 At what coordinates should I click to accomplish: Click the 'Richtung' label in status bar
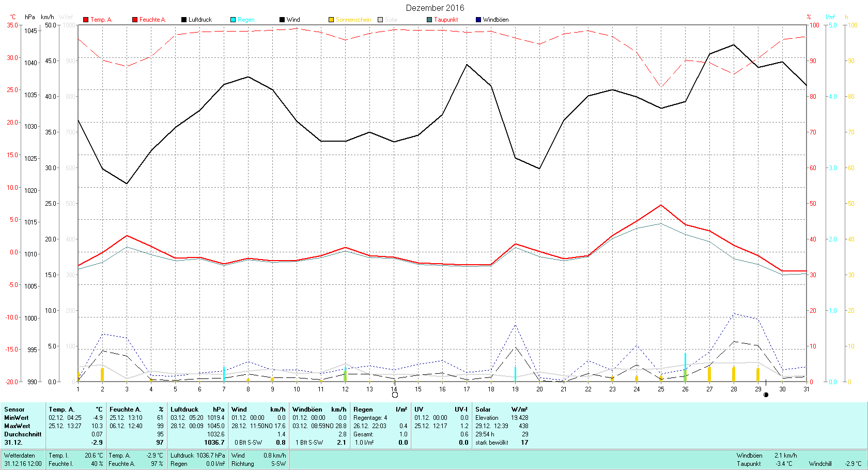coord(243,464)
